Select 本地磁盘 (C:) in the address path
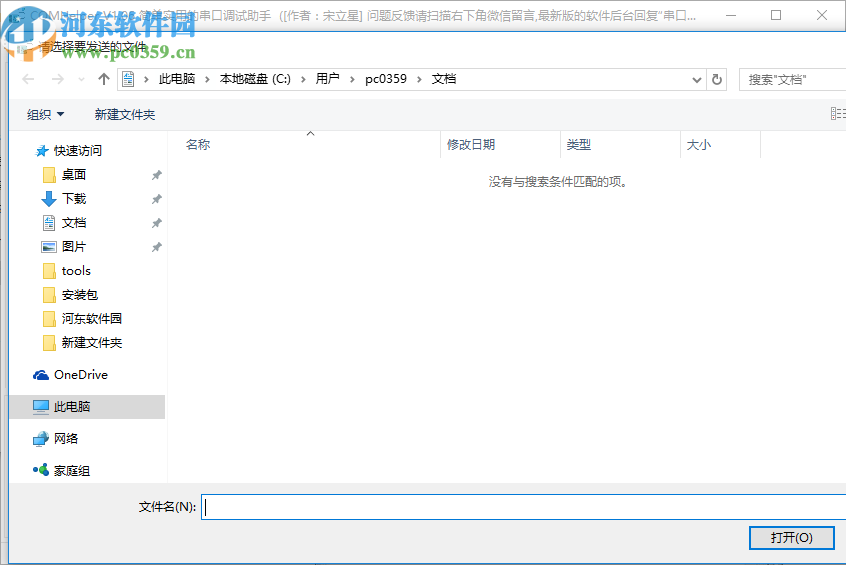This screenshot has width=846, height=565. pos(255,79)
